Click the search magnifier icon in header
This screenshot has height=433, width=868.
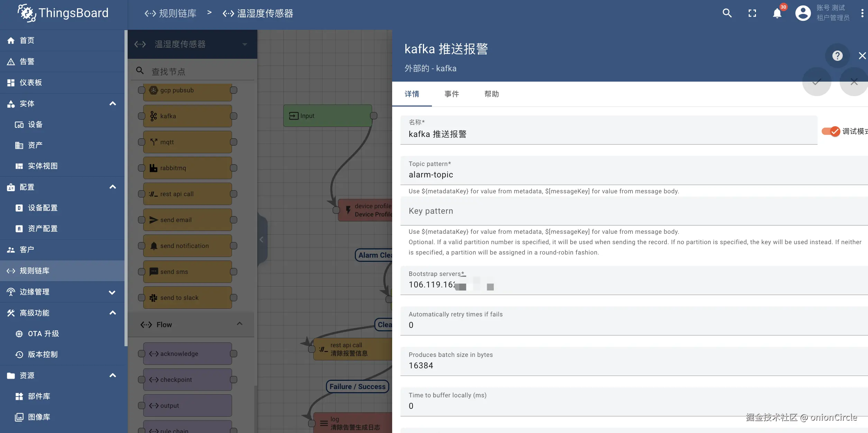click(x=727, y=13)
